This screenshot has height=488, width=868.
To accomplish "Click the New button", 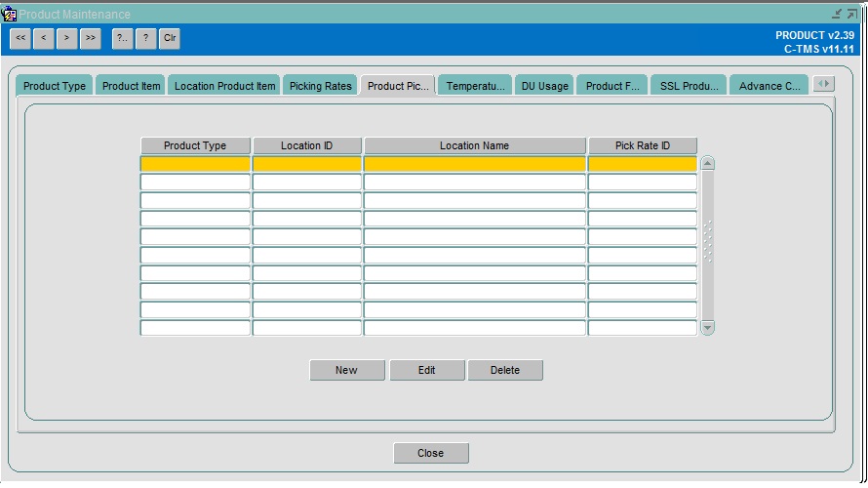I will click(346, 370).
